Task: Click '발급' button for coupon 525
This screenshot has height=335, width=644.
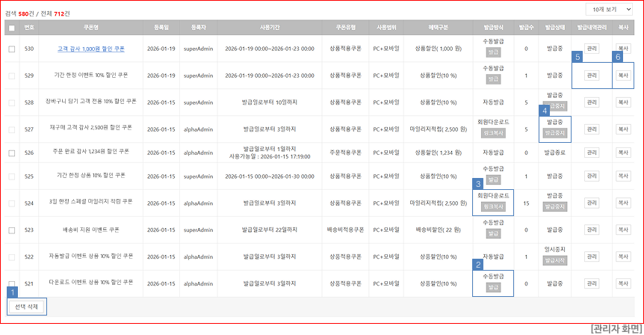Action: point(493,180)
